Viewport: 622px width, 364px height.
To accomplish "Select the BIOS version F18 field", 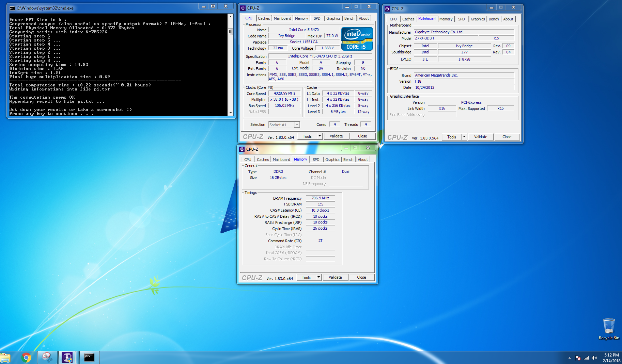I will pyautogui.click(x=464, y=81).
